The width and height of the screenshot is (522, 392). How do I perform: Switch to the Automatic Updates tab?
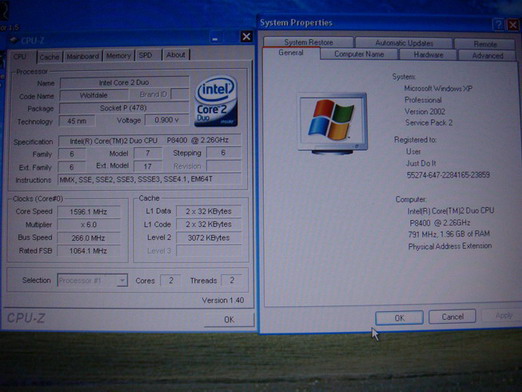404,43
